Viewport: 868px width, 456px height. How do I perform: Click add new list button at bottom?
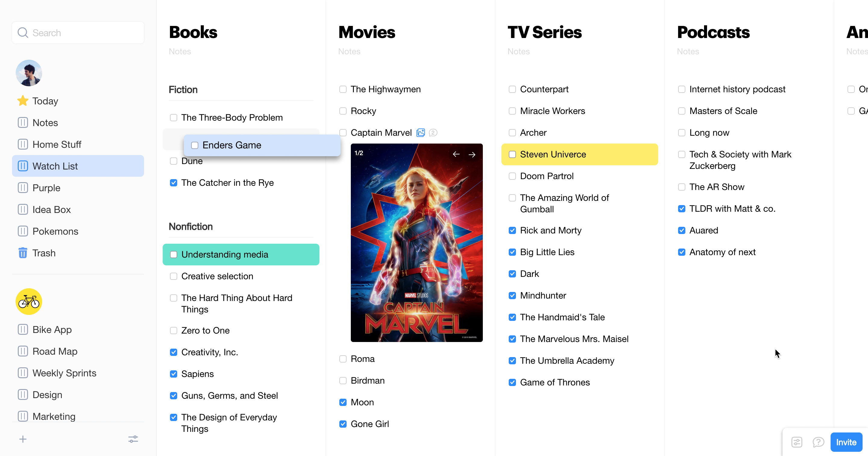point(23,439)
